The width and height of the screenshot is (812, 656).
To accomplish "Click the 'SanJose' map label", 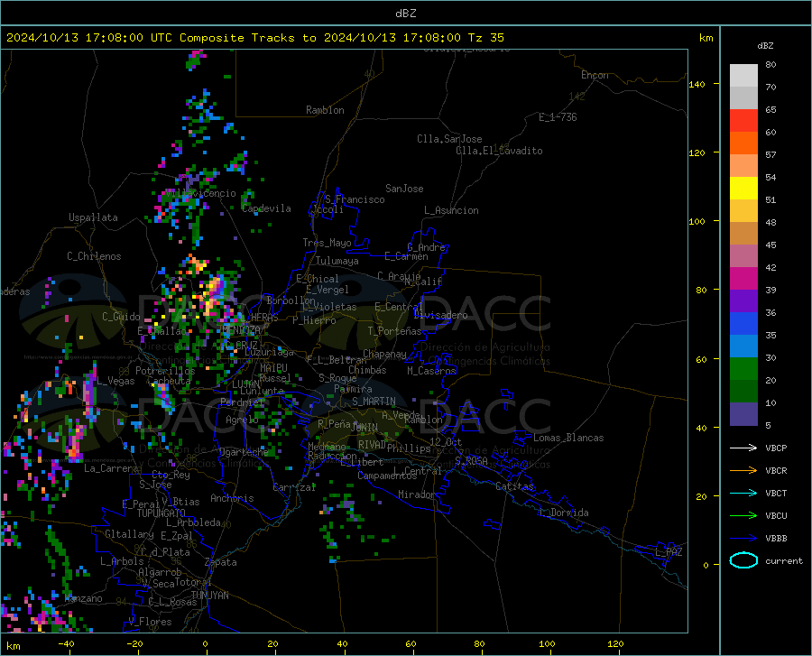I will [404, 189].
